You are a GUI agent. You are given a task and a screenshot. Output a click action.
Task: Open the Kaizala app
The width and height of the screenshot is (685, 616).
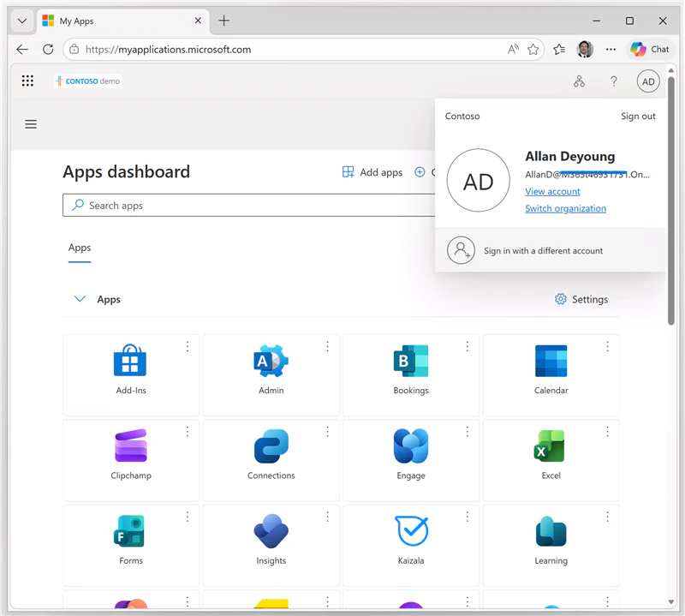click(x=411, y=546)
